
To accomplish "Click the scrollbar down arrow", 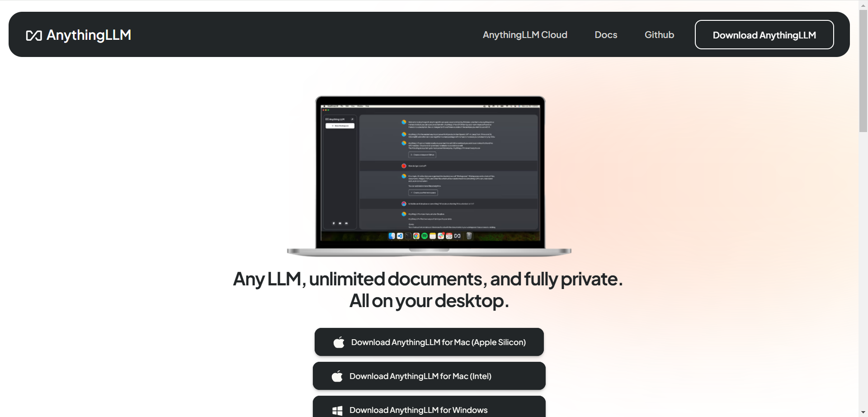I will tap(863, 412).
